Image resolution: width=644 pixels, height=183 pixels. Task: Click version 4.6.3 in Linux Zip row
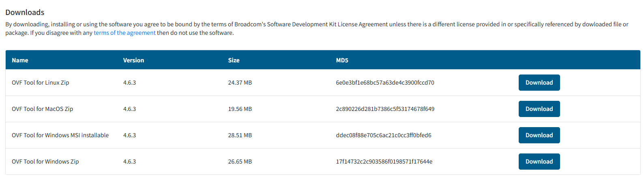[x=129, y=83]
